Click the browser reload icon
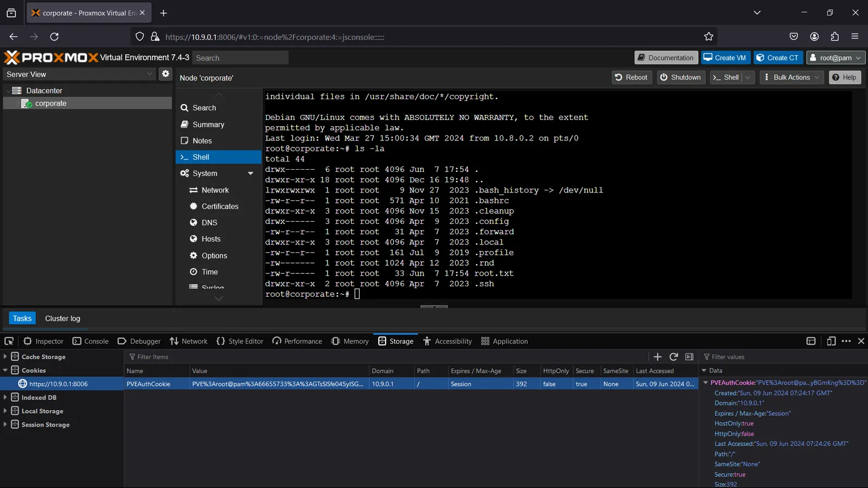 click(54, 36)
